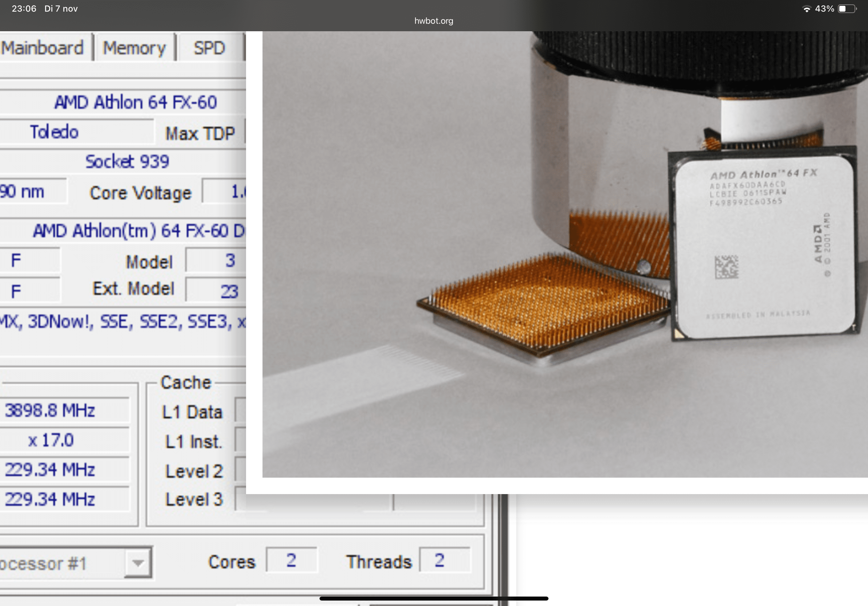Tap the battery indicator icon
The width and height of the screenshot is (868, 606).
click(x=847, y=9)
